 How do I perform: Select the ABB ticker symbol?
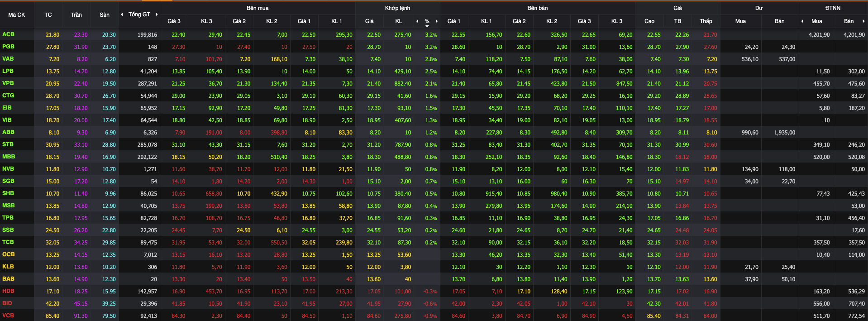tap(8, 132)
